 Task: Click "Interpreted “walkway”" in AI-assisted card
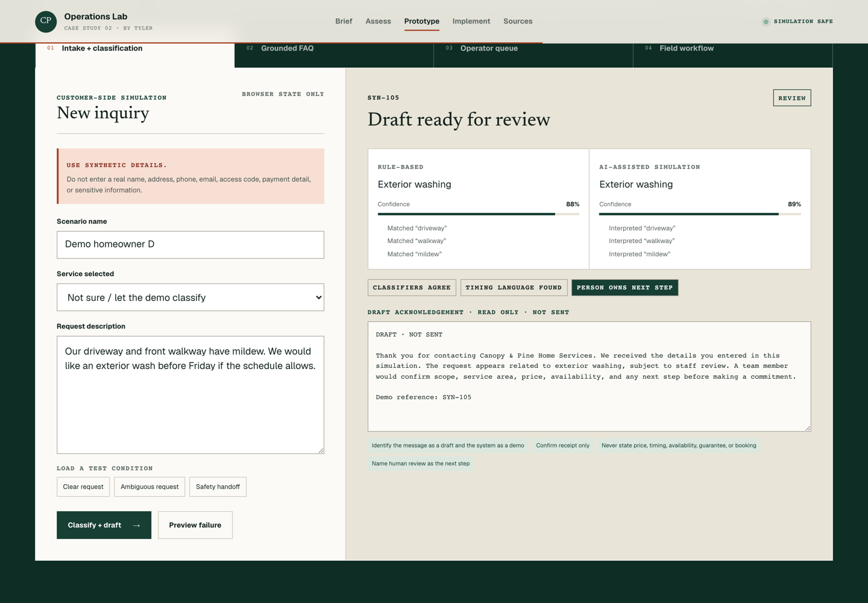click(641, 241)
